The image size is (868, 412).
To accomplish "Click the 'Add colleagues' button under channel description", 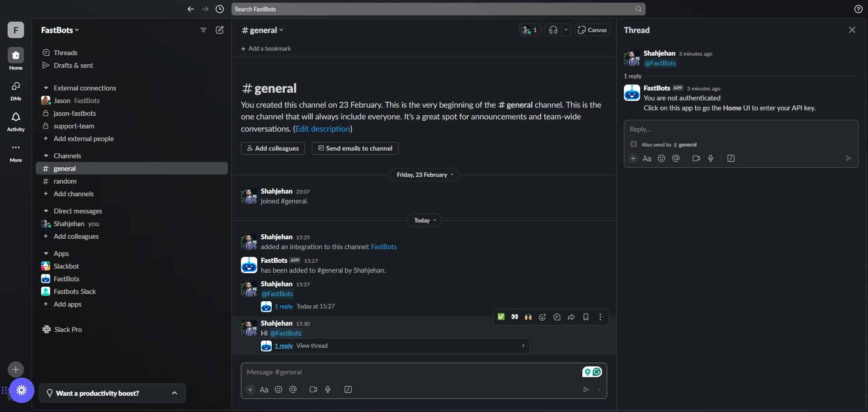I will [x=273, y=148].
